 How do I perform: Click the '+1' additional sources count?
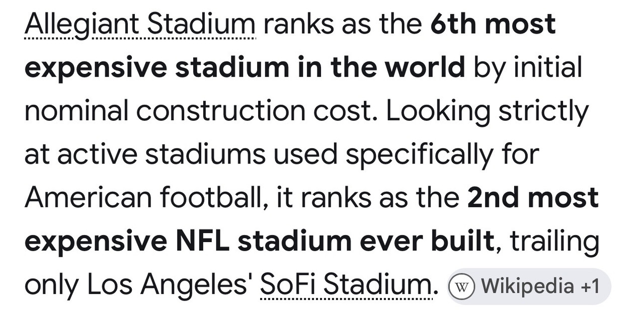coord(590,286)
